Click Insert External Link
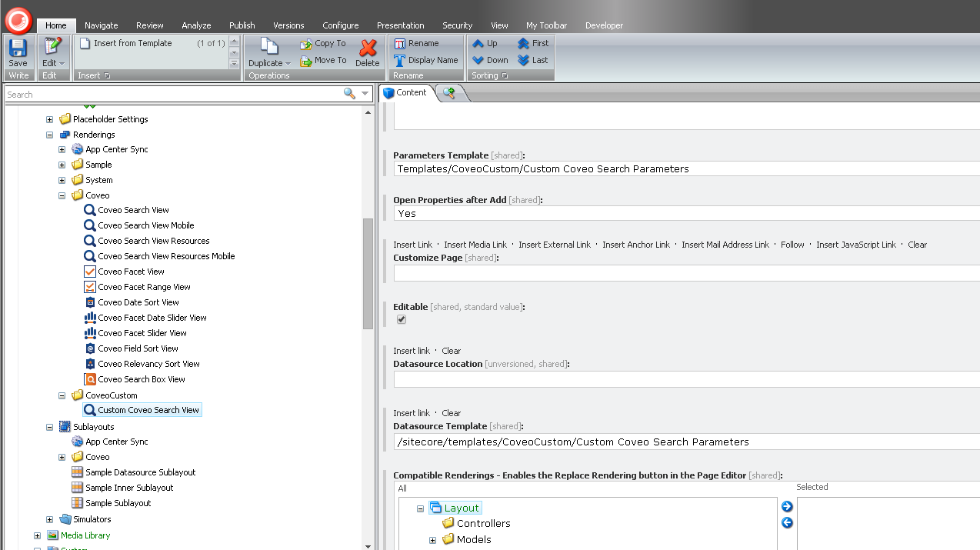Screen dimensions: 980x550 point(555,245)
